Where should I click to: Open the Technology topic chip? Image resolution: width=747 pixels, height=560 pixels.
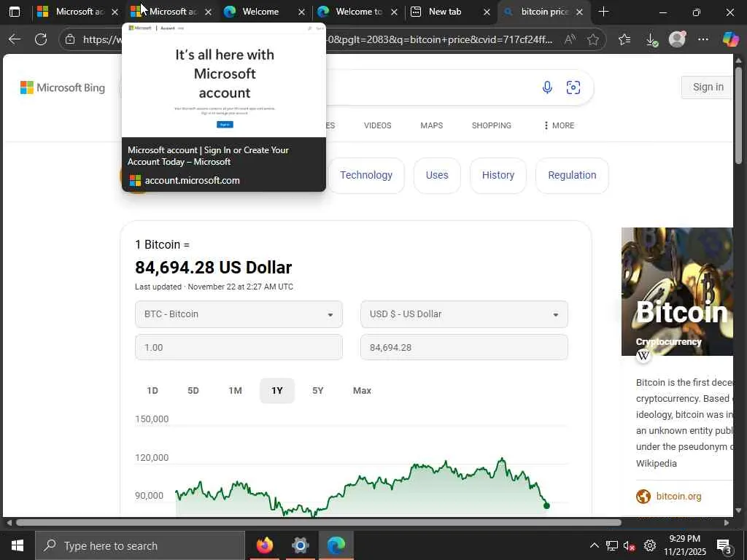366,175
